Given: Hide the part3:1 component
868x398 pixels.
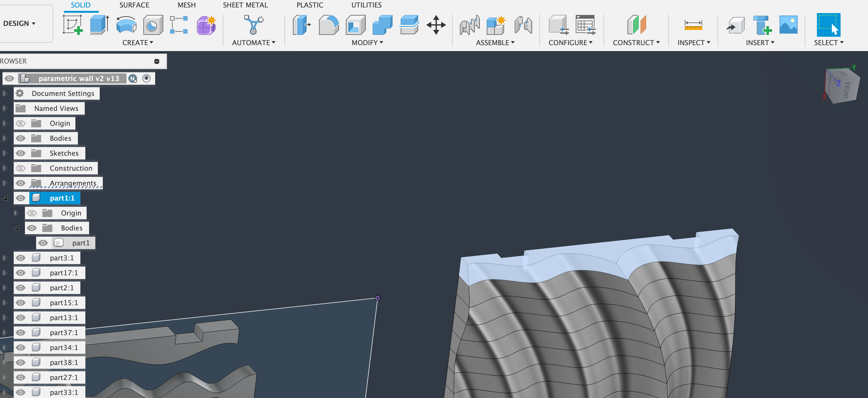Looking at the screenshot, I should click(x=21, y=258).
